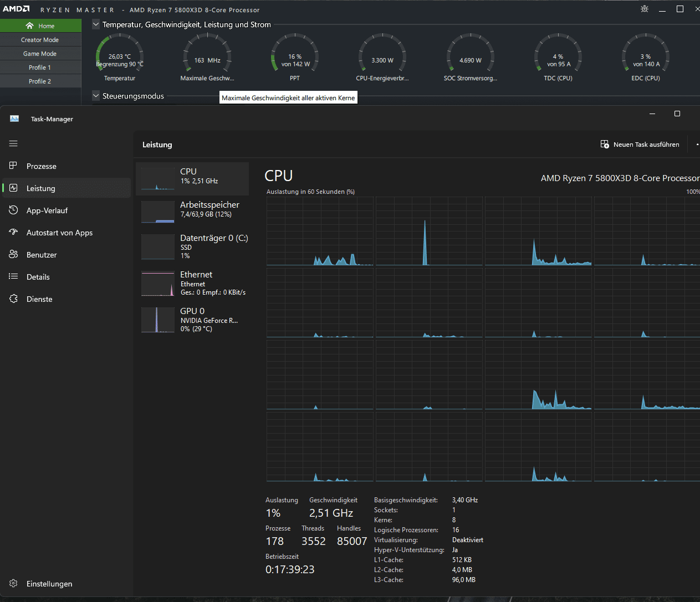Collapse the Temperatur, Geschwindigkeit, Leistung section
Viewport: 700px width, 602px height.
(x=96, y=24)
